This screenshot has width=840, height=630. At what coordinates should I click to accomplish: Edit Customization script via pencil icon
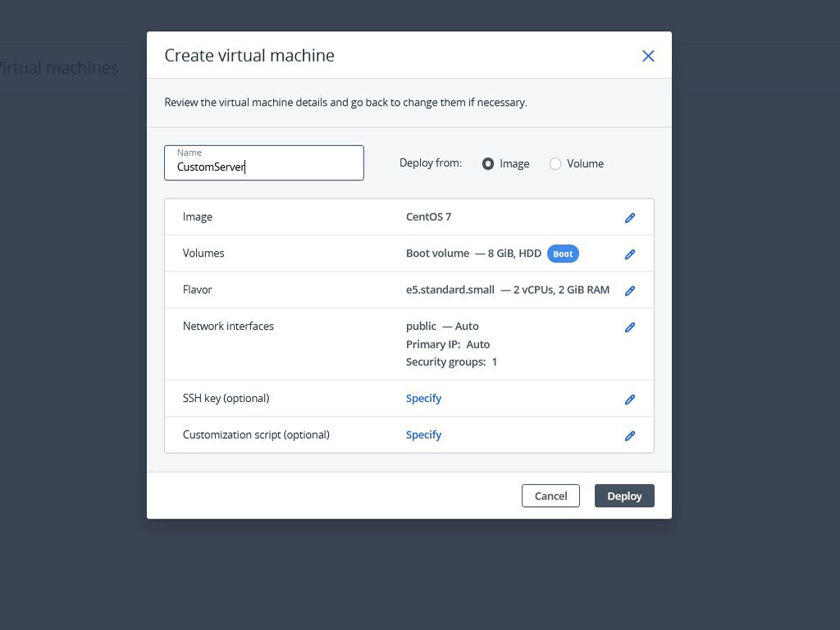[630, 436]
